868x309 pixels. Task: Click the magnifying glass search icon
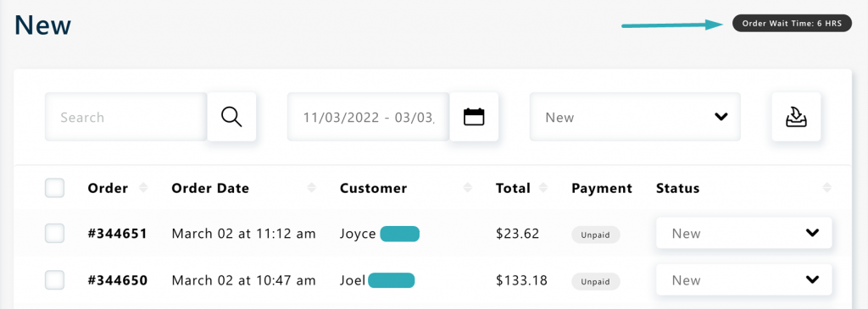click(x=231, y=117)
